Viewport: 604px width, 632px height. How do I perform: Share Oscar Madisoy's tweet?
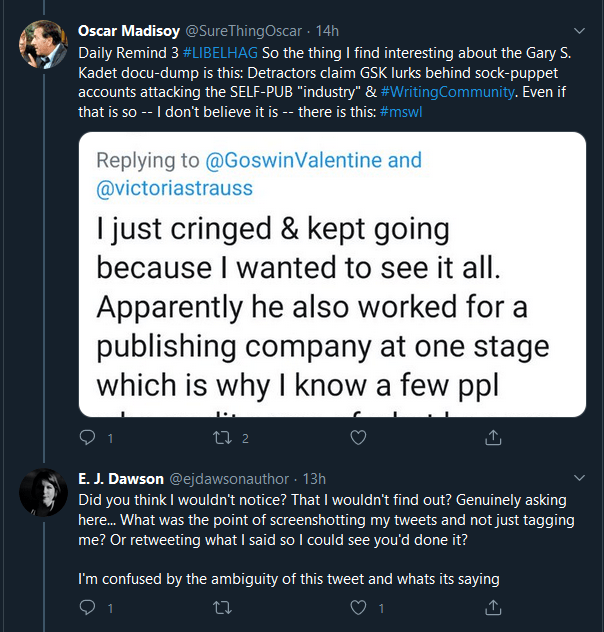(493, 438)
